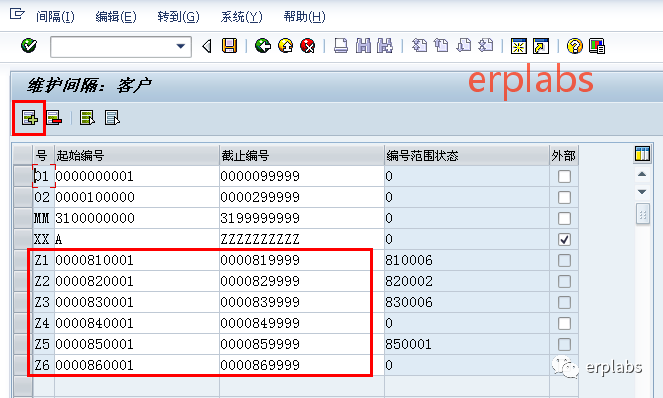This screenshot has height=398, width=663.
Task: Click status value 820002
Action: point(409,282)
